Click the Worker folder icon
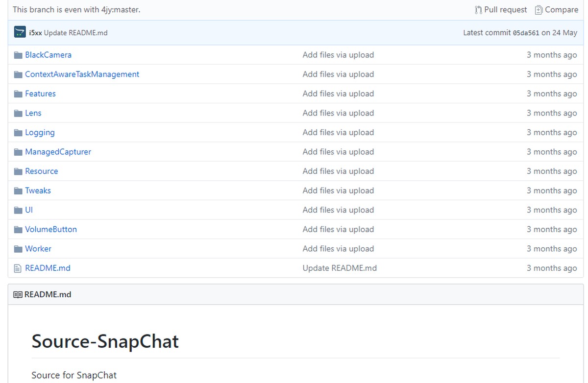Screen dimensions: 588x383 (x=18, y=249)
